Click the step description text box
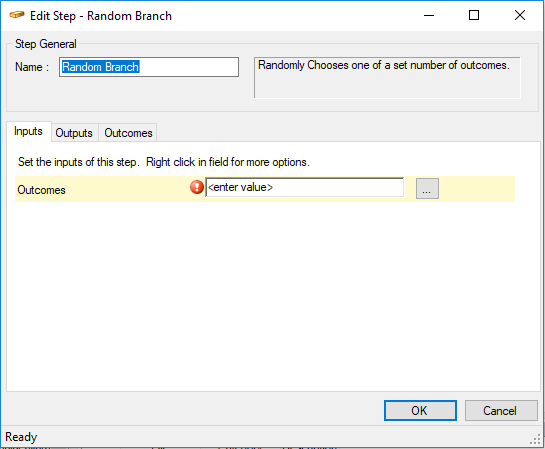 click(387, 78)
